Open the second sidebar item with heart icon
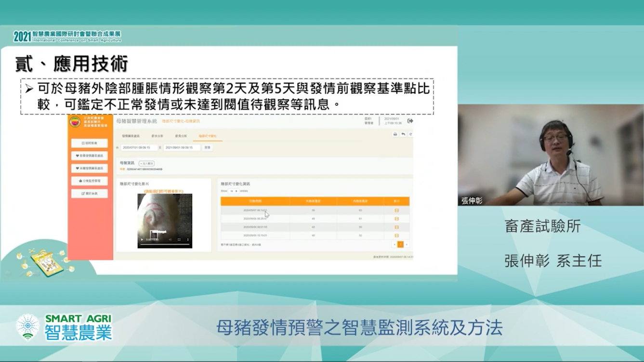Viewport: 644px width, 362px height. (90, 156)
